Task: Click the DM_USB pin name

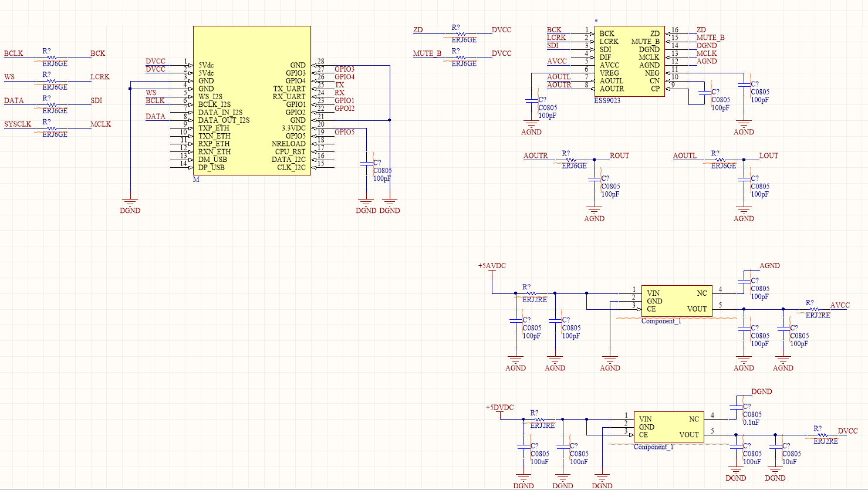Action: click(x=212, y=160)
